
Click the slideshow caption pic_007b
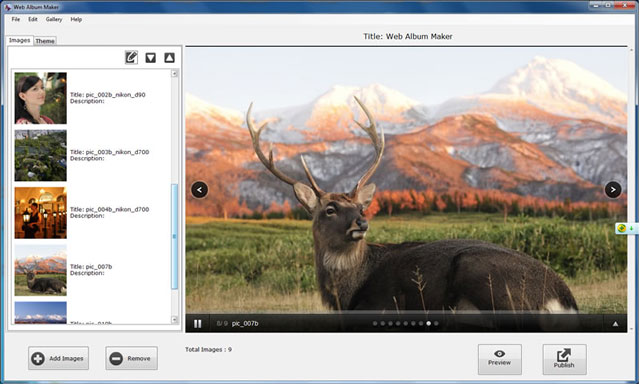coord(245,324)
